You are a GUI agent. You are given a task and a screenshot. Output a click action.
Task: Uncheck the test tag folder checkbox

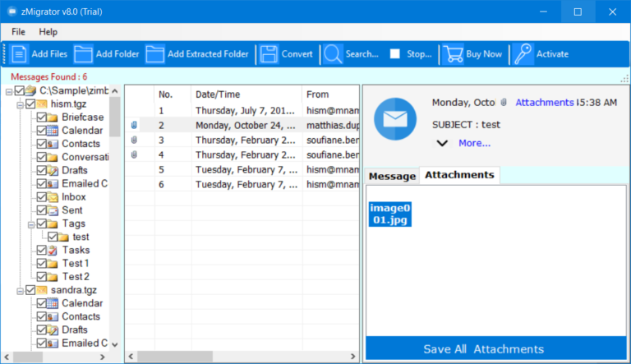pos(53,237)
